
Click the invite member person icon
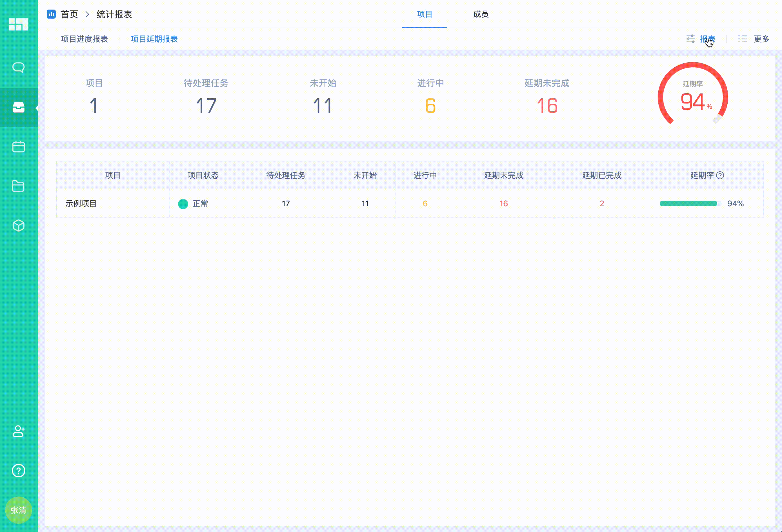(19, 431)
